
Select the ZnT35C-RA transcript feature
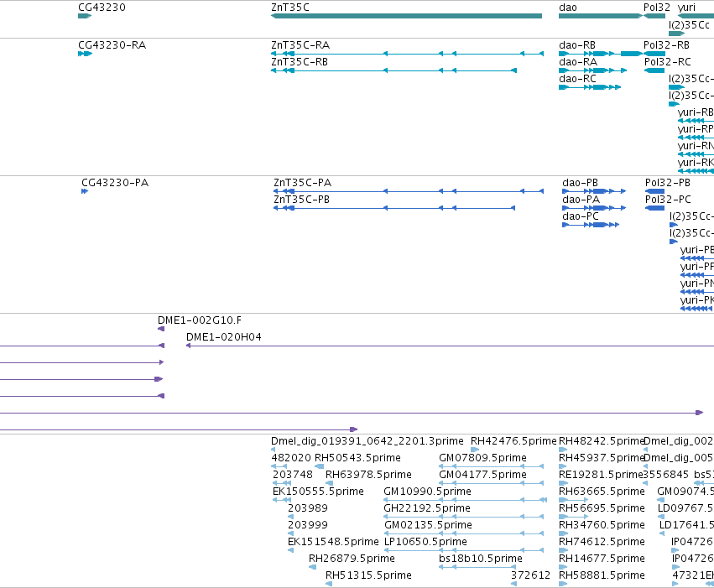pos(407,54)
